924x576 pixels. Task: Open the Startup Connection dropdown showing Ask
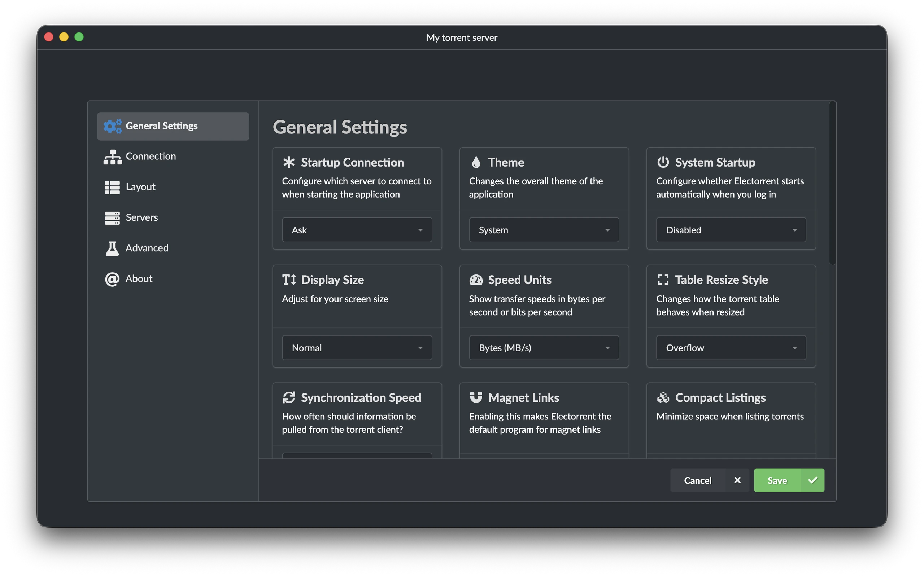(x=357, y=230)
